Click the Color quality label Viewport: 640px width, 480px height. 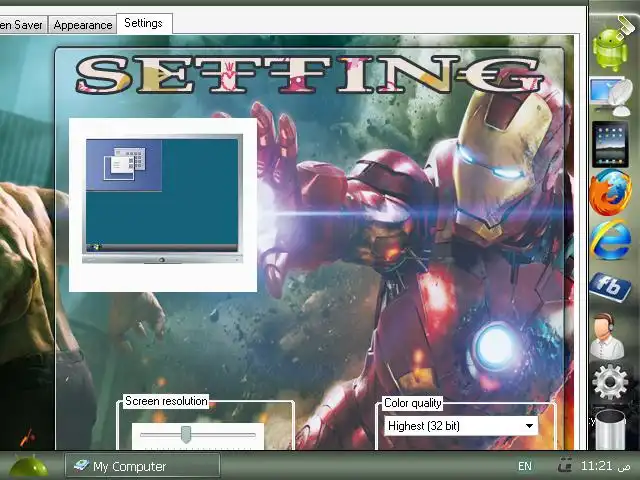413,403
